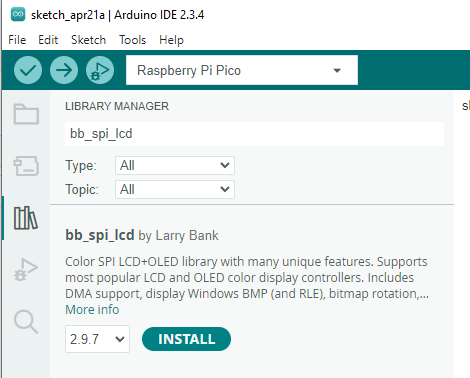Click the Arduino IDE logo in title bar
The height and width of the screenshot is (378, 470).
pos(18,15)
